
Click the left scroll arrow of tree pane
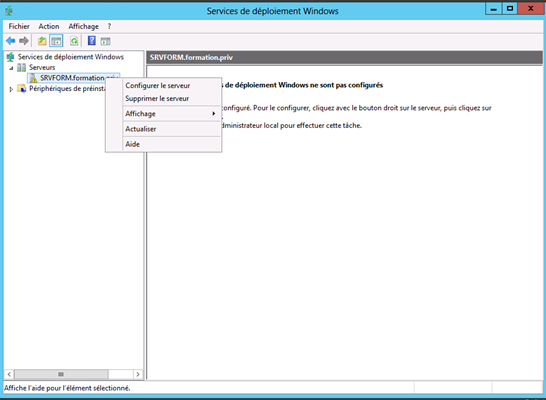click(x=9, y=374)
